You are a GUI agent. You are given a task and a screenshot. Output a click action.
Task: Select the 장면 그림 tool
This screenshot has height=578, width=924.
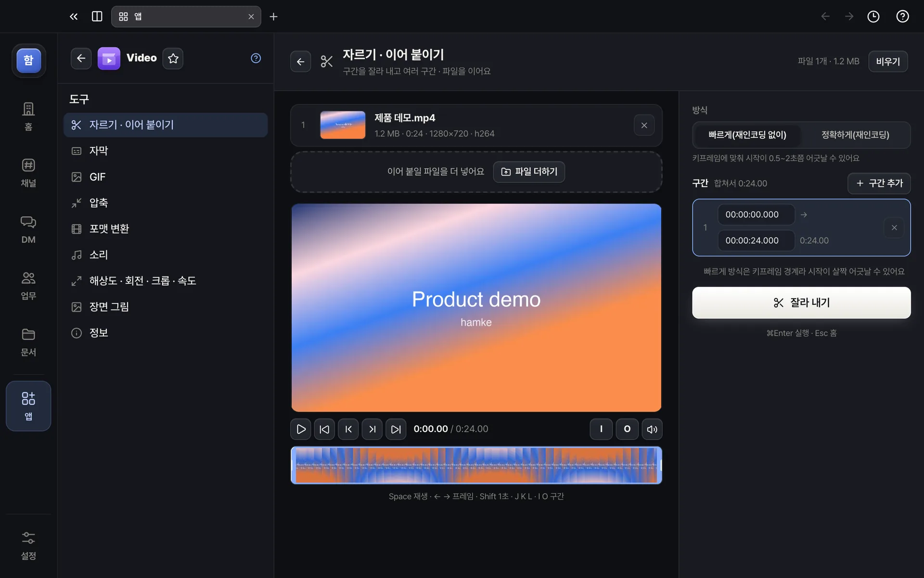(x=166, y=307)
